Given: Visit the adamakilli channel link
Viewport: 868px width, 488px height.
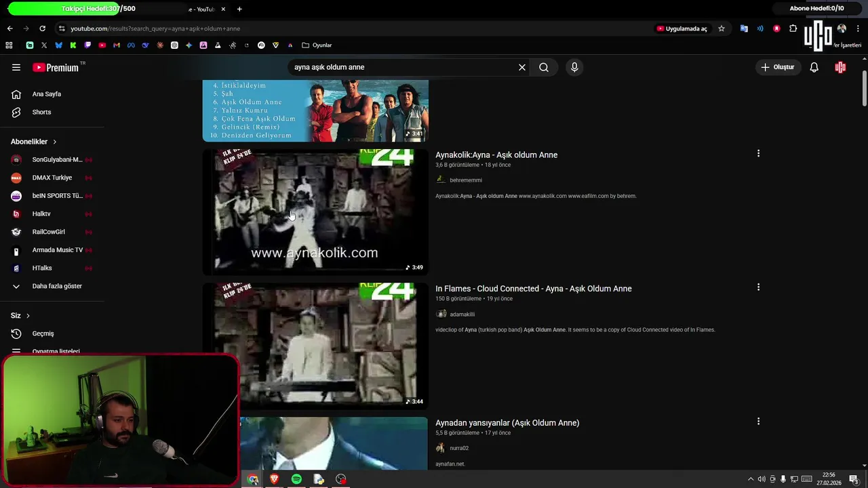Looking at the screenshot, I should (462, 314).
